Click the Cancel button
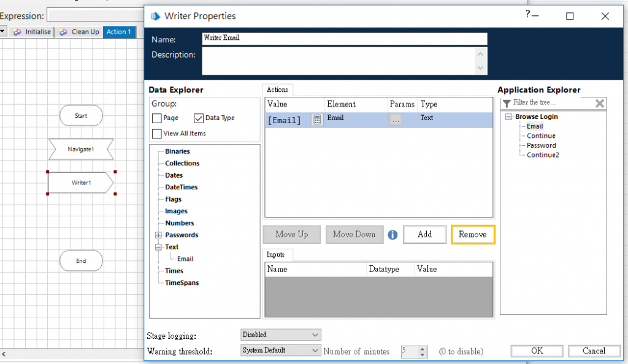 pos(594,351)
